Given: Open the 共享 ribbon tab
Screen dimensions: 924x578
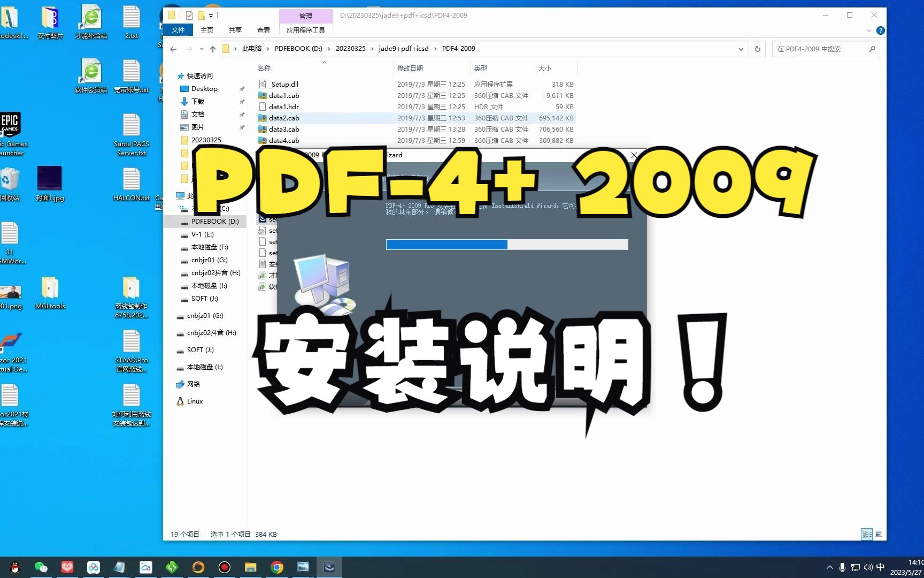Looking at the screenshot, I should point(235,30).
